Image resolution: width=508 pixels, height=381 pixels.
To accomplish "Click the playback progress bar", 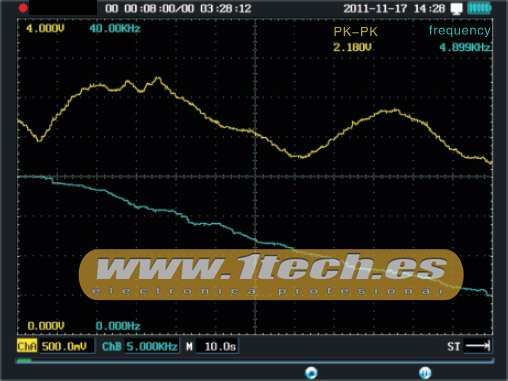I will coord(255,360).
